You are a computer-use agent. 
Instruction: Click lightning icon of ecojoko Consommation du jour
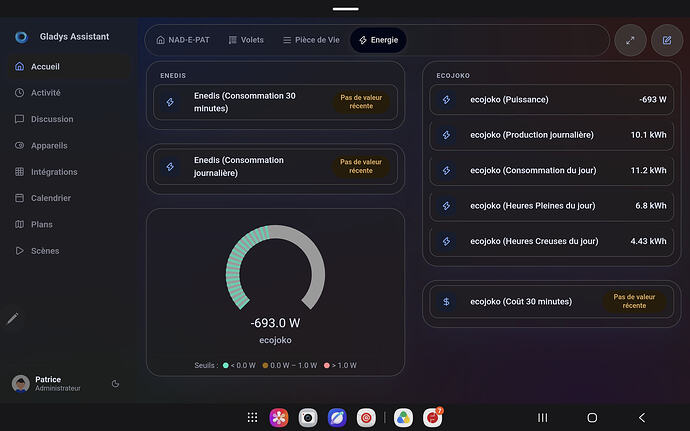click(x=446, y=170)
